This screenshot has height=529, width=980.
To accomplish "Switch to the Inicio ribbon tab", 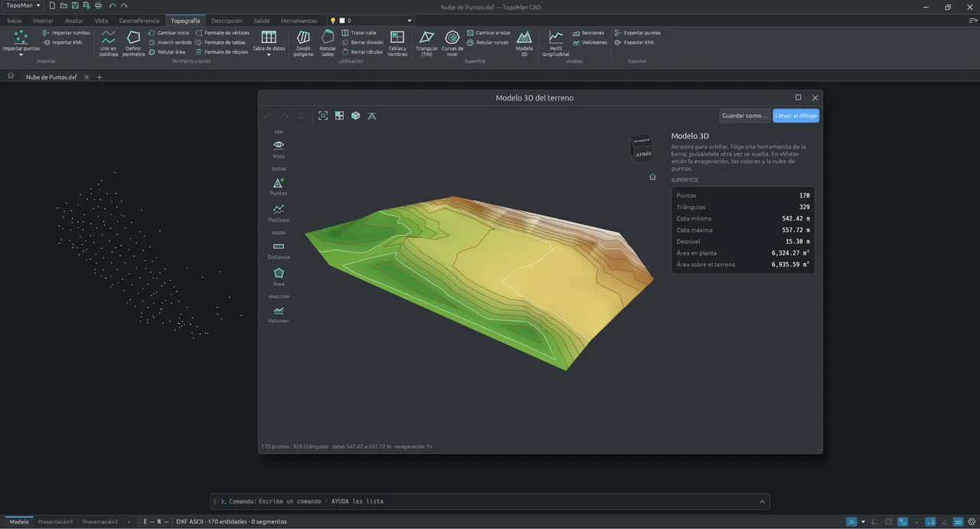I will tap(15, 21).
